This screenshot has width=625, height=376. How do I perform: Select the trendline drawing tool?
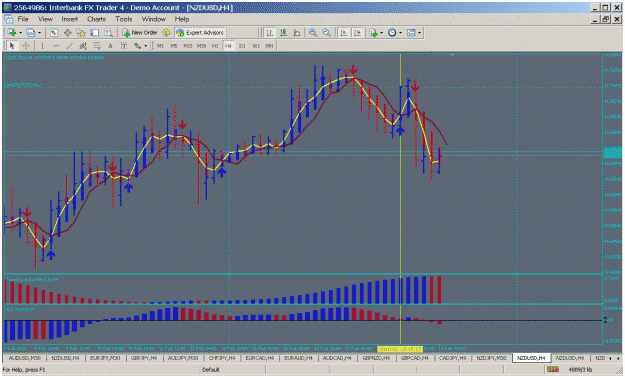point(69,46)
